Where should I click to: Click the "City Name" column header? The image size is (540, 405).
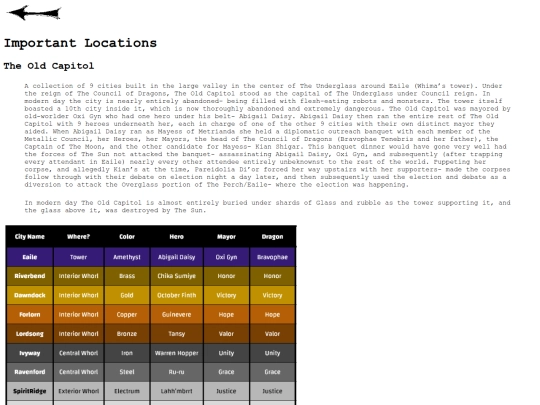pos(30,237)
